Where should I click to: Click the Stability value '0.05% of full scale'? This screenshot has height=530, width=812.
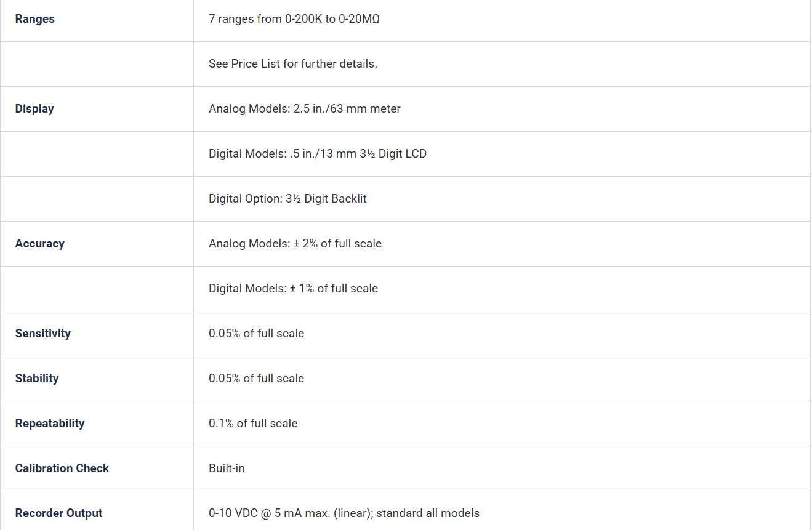point(256,379)
